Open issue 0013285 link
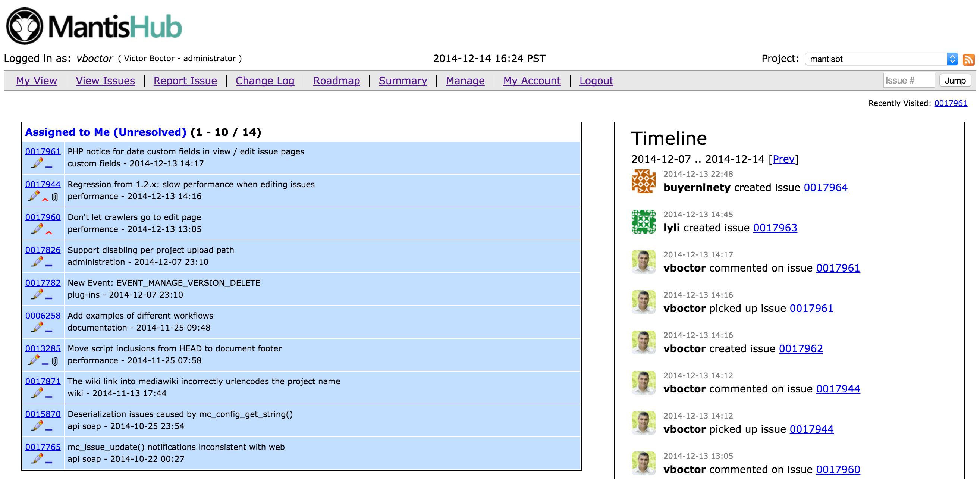 coord(43,348)
